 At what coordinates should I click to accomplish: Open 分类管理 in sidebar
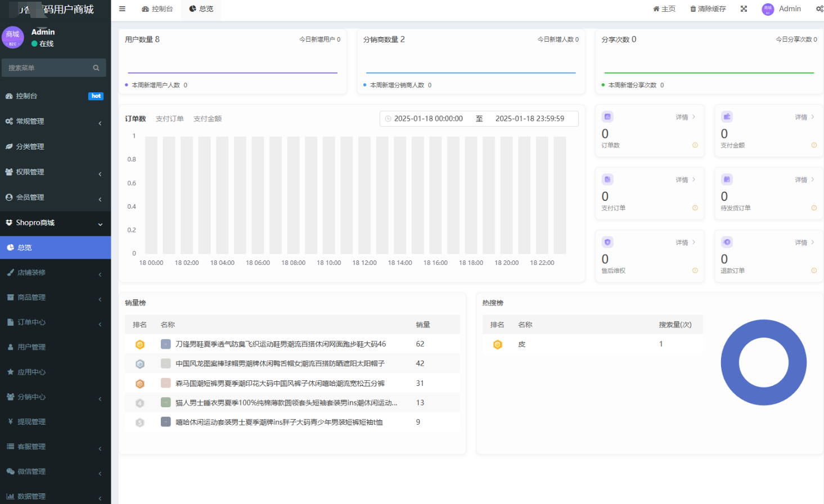pyautogui.click(x=55, y=147)
